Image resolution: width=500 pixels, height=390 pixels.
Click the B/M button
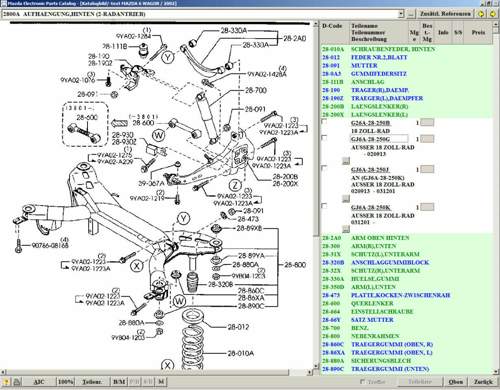click(x=119, y=382)
